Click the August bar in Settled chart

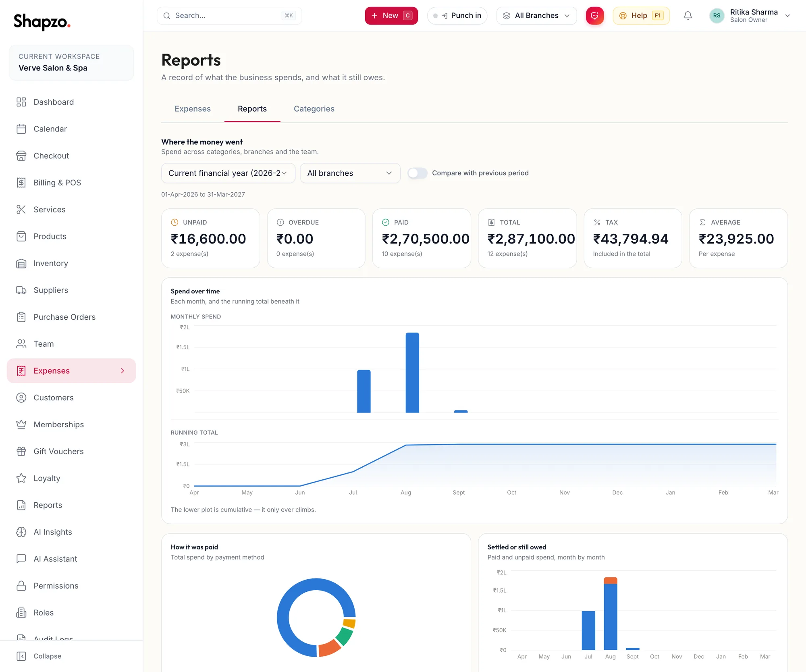click(x=611, y=614)
